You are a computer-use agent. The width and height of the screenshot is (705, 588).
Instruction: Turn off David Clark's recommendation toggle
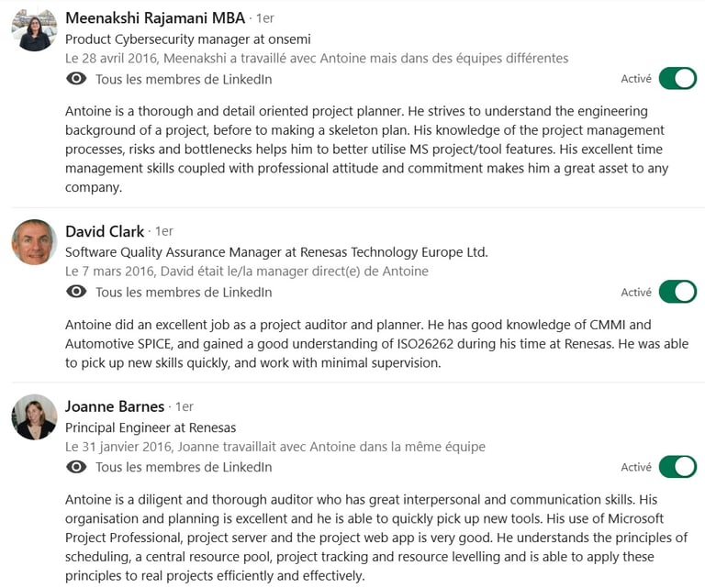(x=677, y=292)
